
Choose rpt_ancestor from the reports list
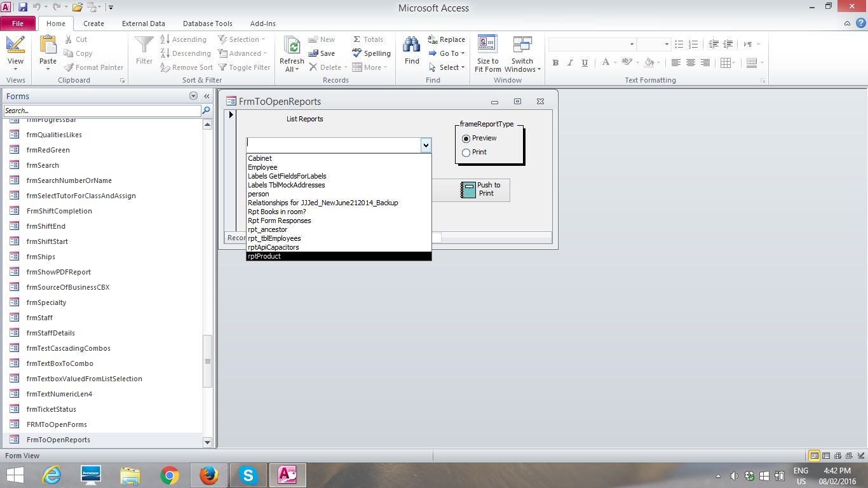339,229
